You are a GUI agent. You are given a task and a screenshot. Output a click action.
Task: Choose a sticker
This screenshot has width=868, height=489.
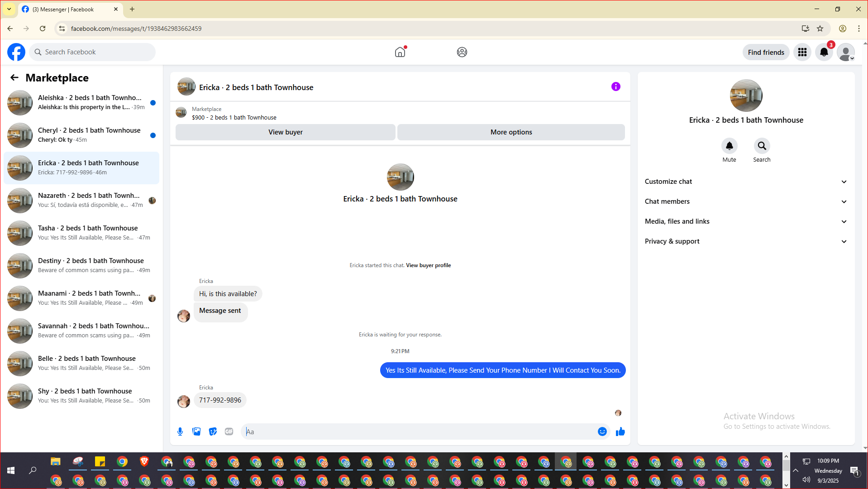(213, 431)
